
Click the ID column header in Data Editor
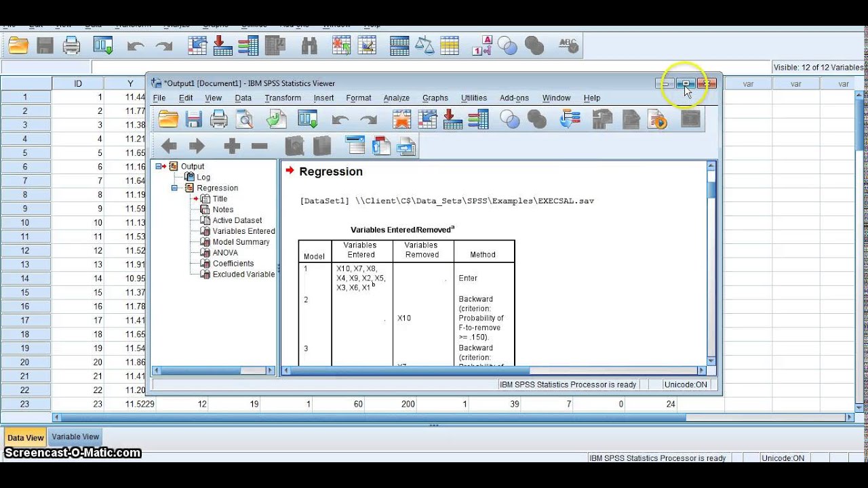click(78, 83)
